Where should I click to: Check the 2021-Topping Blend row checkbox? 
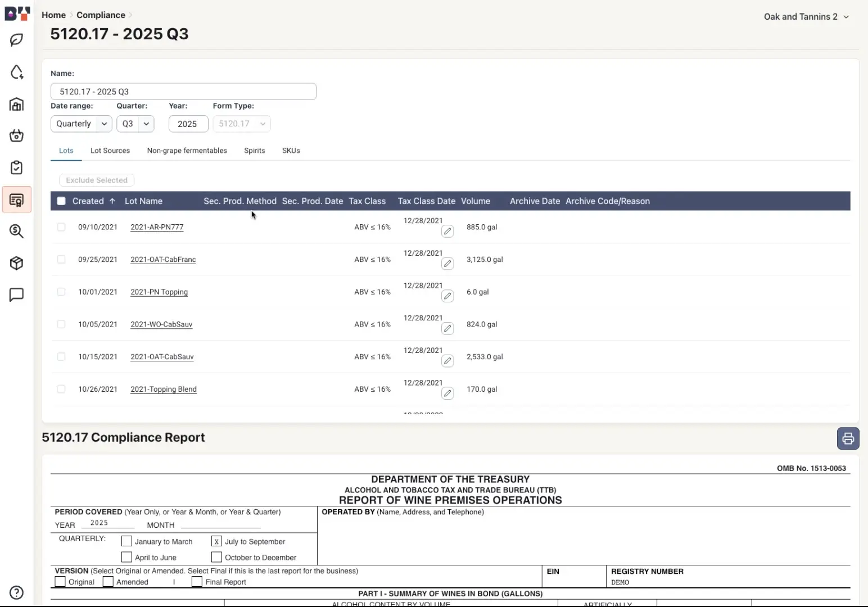coord(61,389)
